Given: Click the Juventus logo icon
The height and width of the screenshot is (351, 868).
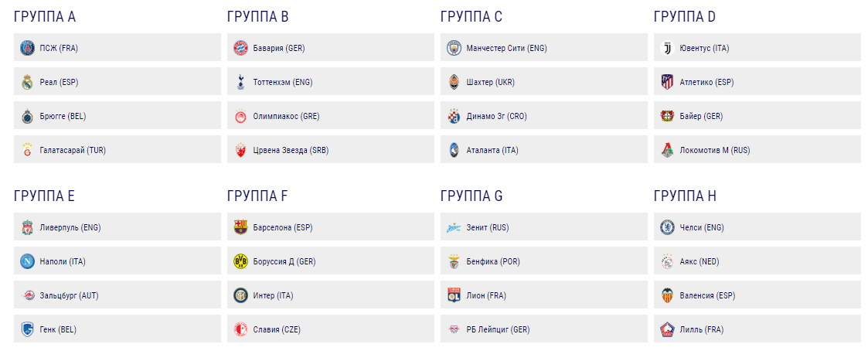Looking at the screenshot, I should (666, 48).
